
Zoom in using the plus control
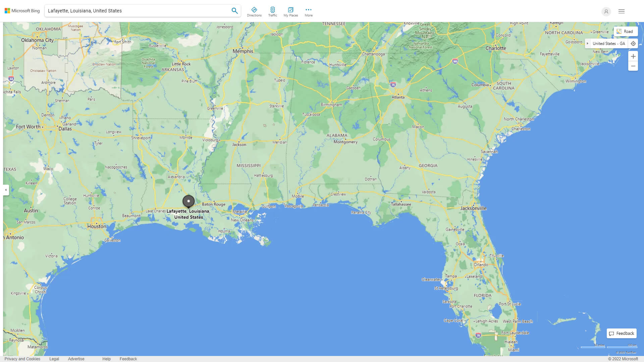click(x=633, y=56)
